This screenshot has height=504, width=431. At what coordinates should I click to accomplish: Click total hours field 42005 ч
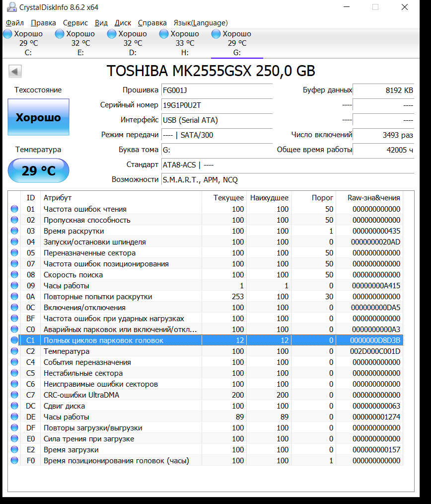(x=383, y=150)
